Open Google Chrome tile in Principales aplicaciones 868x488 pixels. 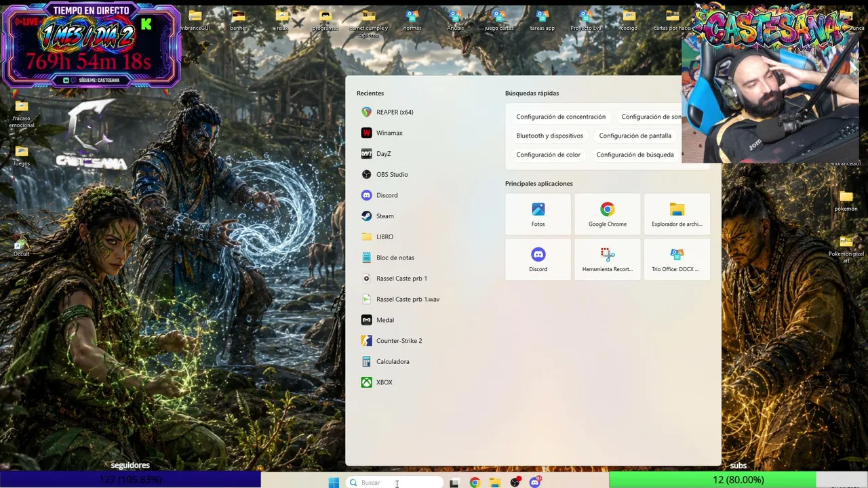(x=608, y=214)
